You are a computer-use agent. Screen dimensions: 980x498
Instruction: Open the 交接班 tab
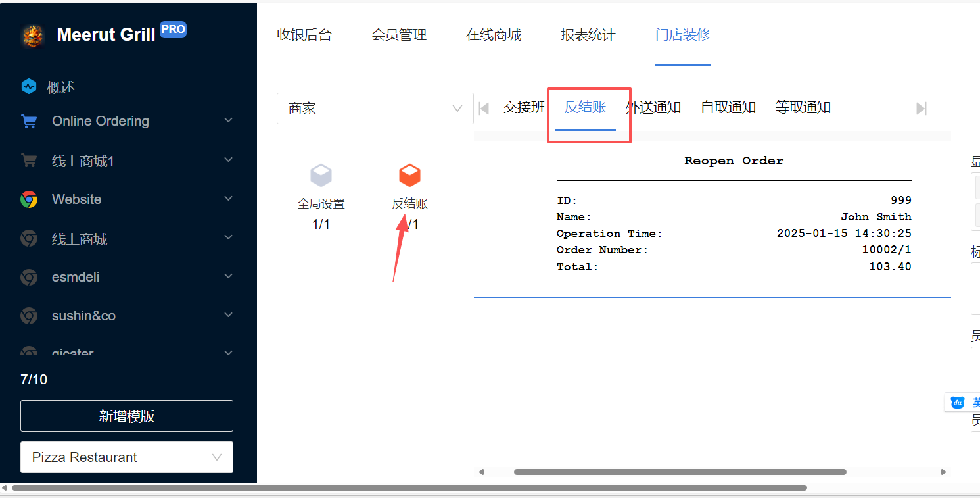pyautogui.click(x=524, y=107)
